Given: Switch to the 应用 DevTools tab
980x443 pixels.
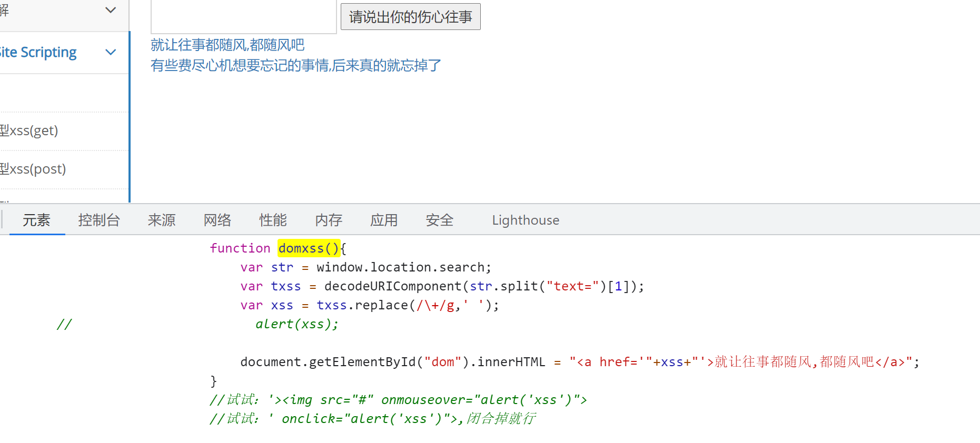Looking at the screenshot, I should [x=384, y=220].
